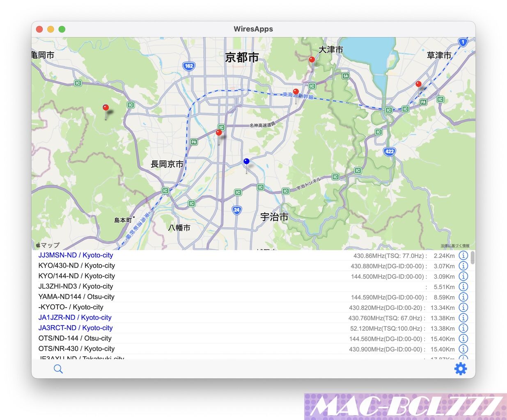Open Apple マップ attribution logo
507x420 pixels.
[48, 245]
